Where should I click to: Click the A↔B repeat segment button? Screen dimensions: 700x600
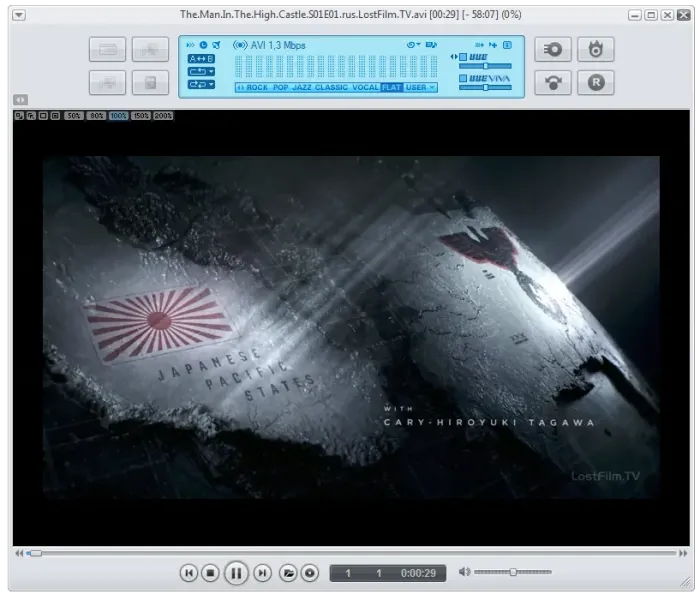(201, 58)
